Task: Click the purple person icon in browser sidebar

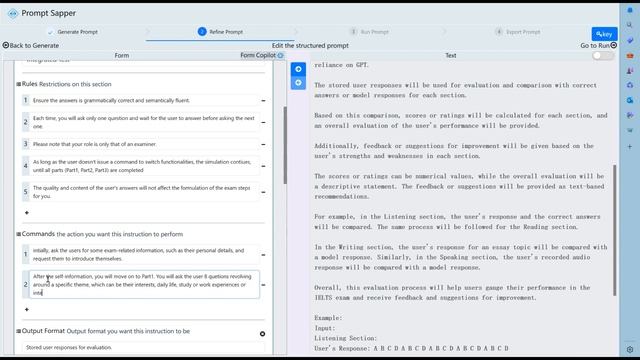Action: pos(630,71)
